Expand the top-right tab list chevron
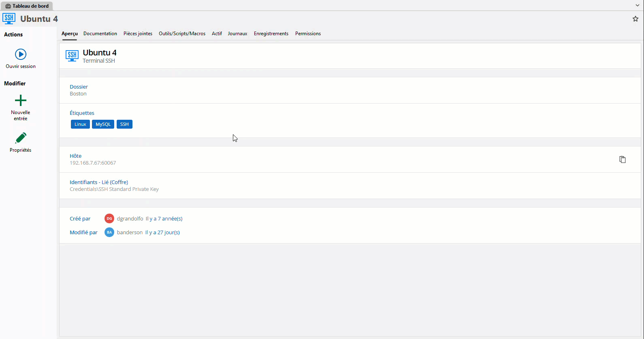644x339 pixels. click(637, 6)
